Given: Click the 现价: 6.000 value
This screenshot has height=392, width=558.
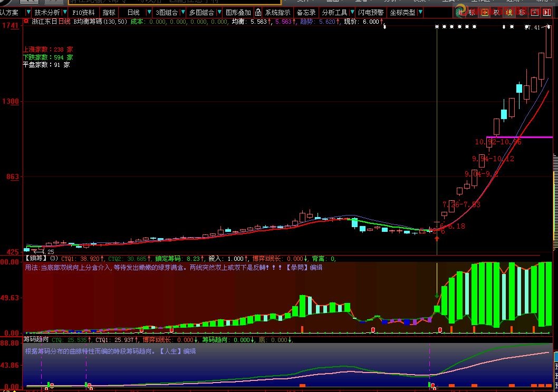Looking at the screenshot, I should point(364,21).
